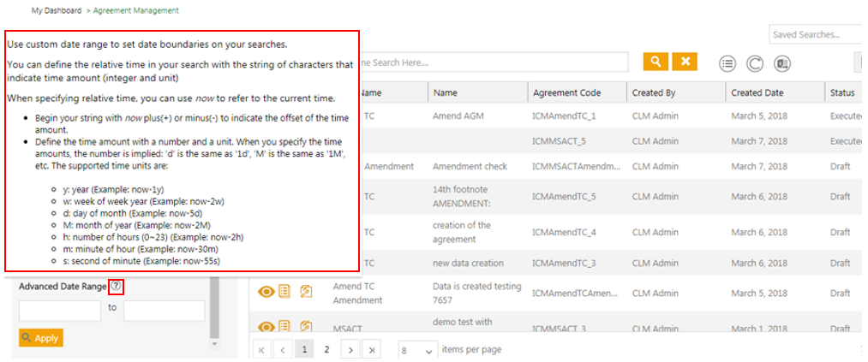Click eye view icon in the MSACT row
868x362 pixels.
[266, 328]
